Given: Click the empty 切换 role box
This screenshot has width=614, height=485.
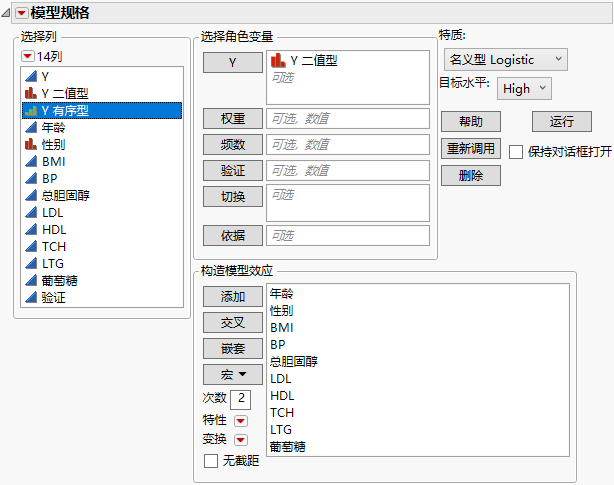Looking at the screenshot, I should click(x=348, y=203).
